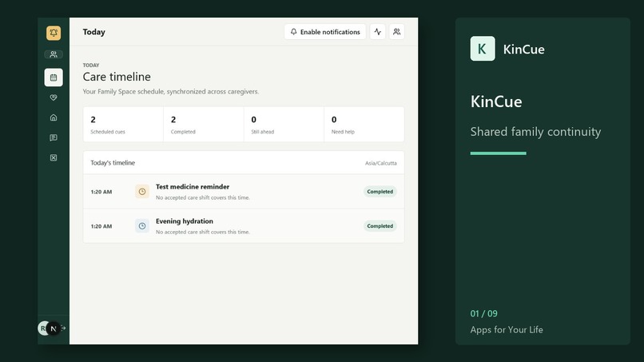Click the 01 / 09 slide counter

[484, 314]
